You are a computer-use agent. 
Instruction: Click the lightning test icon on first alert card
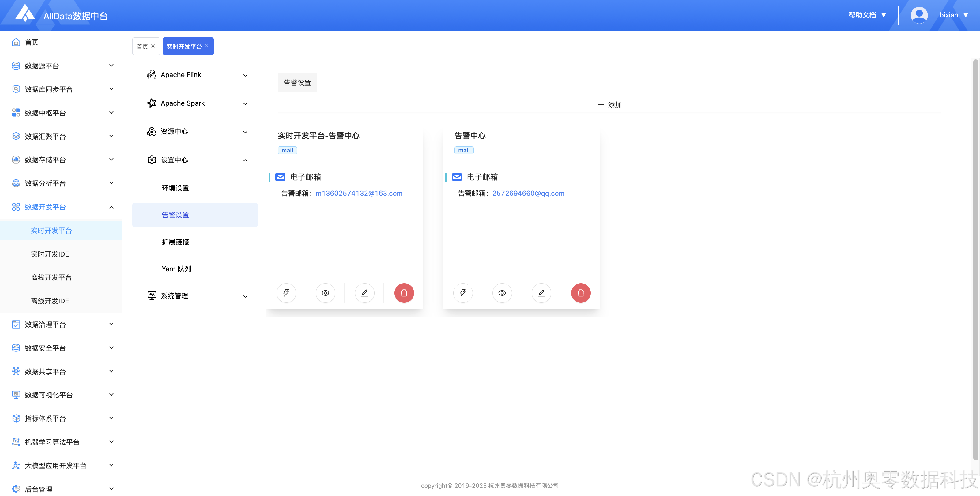coord(286,293)
